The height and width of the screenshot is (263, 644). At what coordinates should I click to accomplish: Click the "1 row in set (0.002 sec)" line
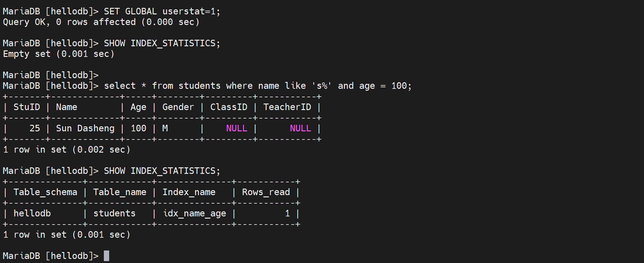(66, 150)
